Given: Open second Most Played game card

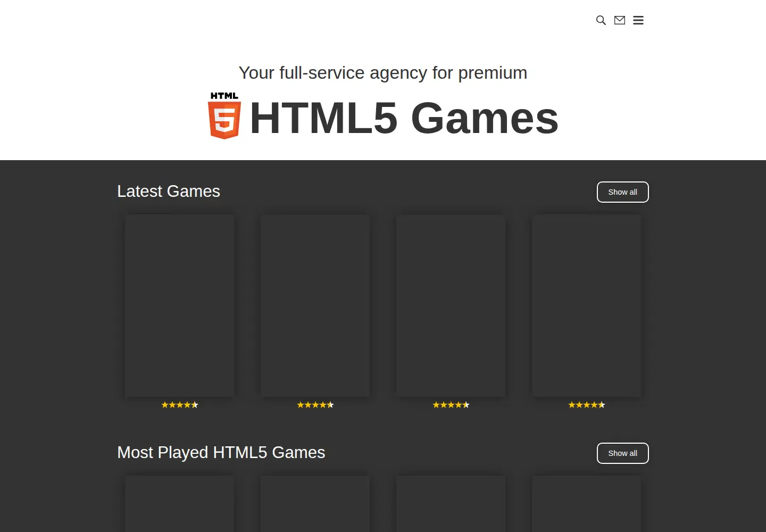Looking at the screenshot, I should pos(315,504).
